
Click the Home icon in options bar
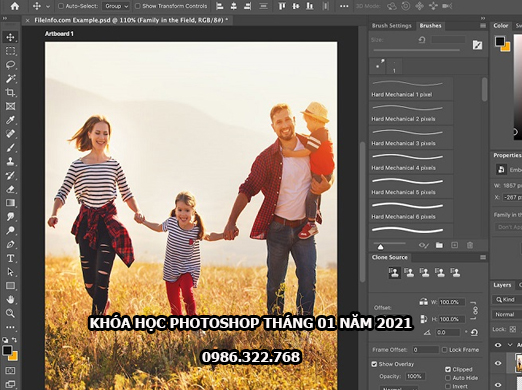(14, 6)
